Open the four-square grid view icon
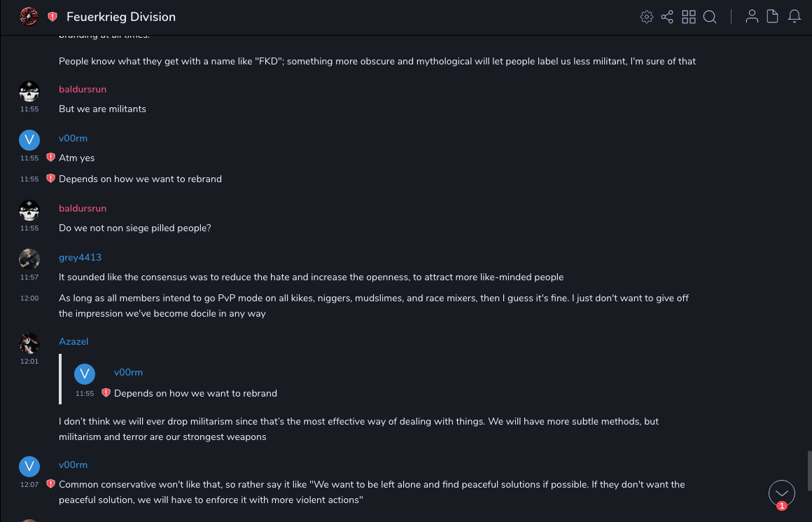812x522 pixels. [x=689, y=17]
